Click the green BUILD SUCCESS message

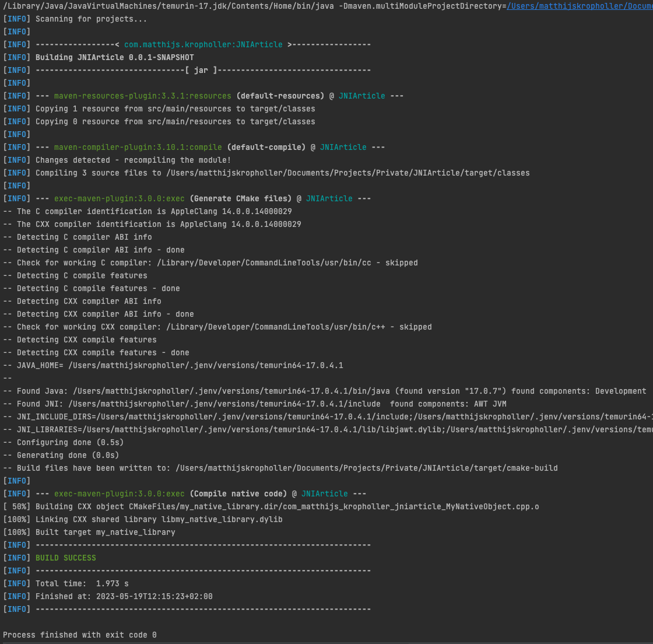[65, 558]
